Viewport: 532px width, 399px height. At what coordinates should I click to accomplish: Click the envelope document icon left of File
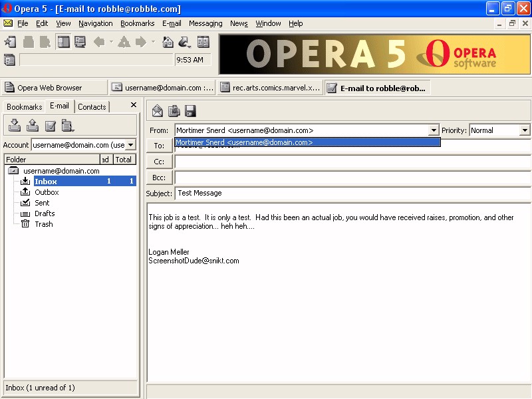click(8, 23)
